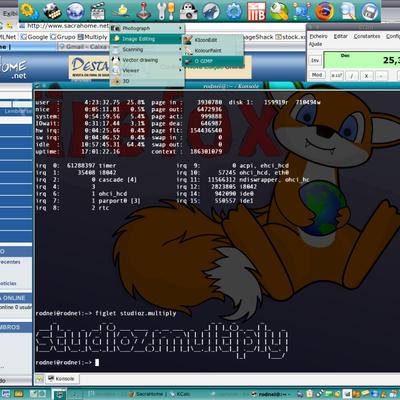Open the globe internet category in dock

(x=75, y=11)
